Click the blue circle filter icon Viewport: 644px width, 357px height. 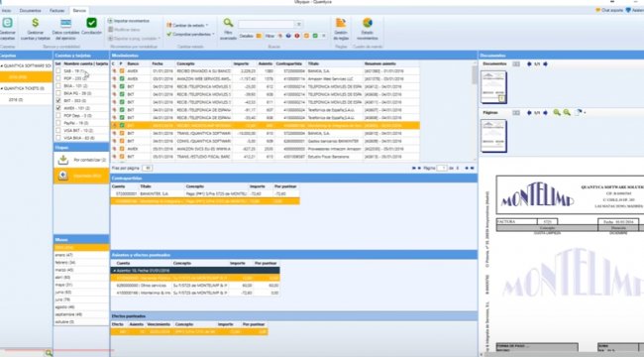coord(288,36)
